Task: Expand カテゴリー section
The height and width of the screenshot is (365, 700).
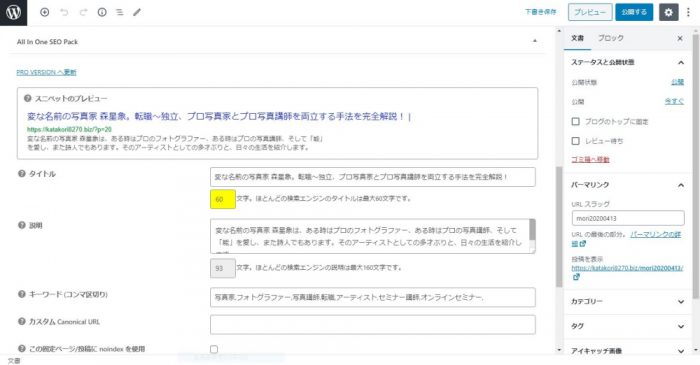Action: point(681,302)
